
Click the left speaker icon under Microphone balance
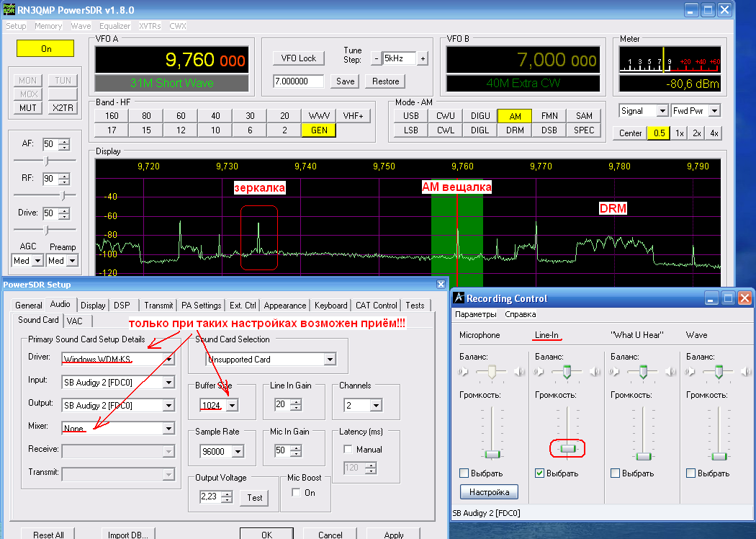tap(462, 372)
